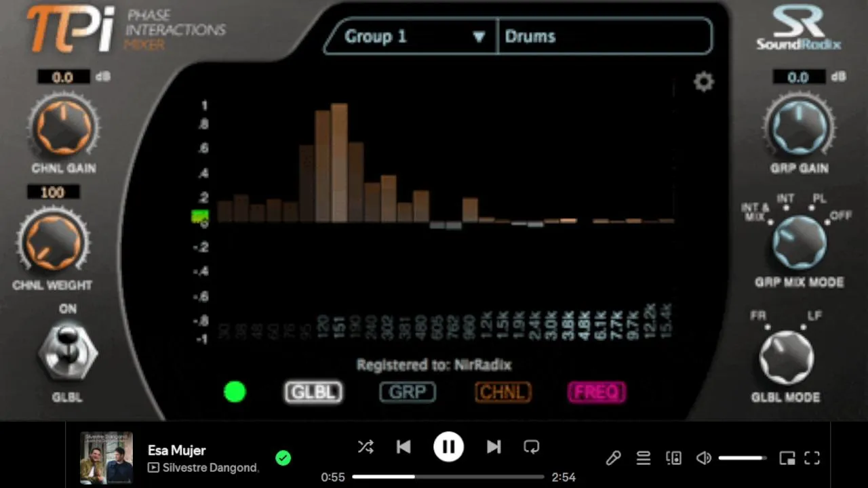This screenshot has width=868, height=488.
Task: Click the Pi Phase Interactions Mixer logo
Action: pyautogui.click(x=126, y=30)
